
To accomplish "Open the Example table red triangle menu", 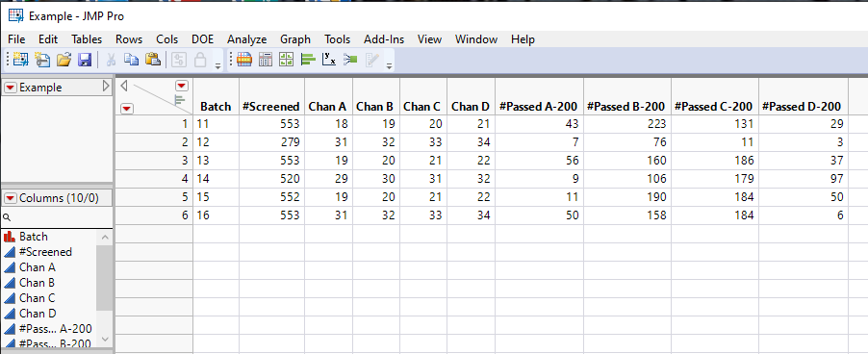I will (11, 88).
